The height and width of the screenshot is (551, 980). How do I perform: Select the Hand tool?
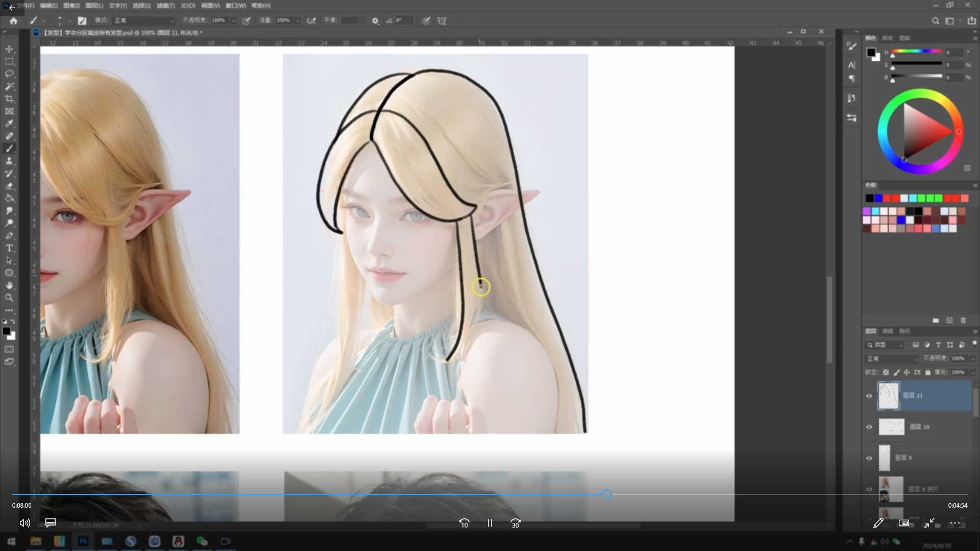(9, 285)
